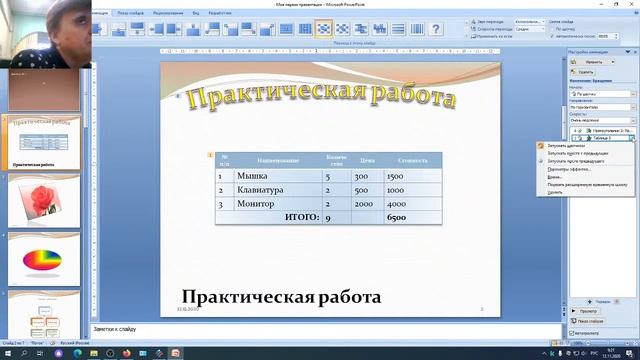Click the Удалить button in animation pane
This screenshot has width=640, height=360.
click(582, 72)
